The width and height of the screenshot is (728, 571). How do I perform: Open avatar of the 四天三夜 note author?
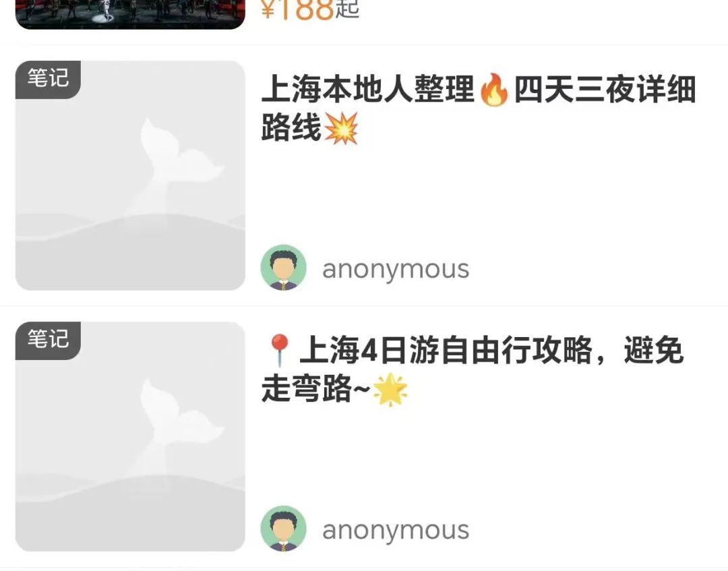[283, 268]
